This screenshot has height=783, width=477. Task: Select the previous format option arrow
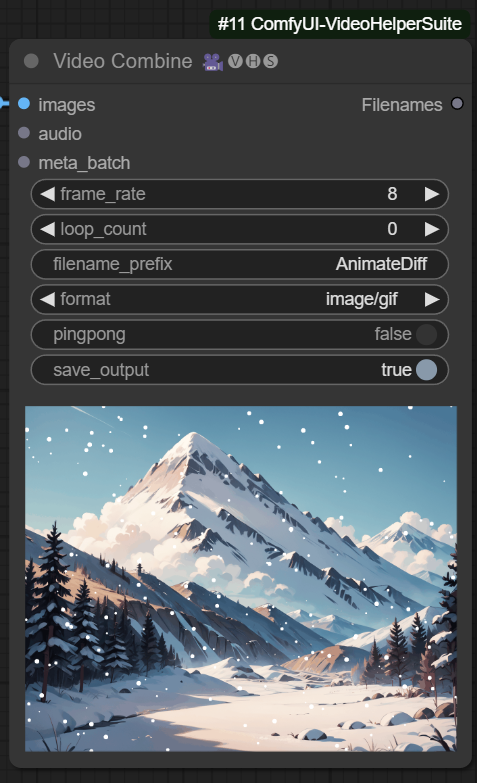click(x=47, y=299)
